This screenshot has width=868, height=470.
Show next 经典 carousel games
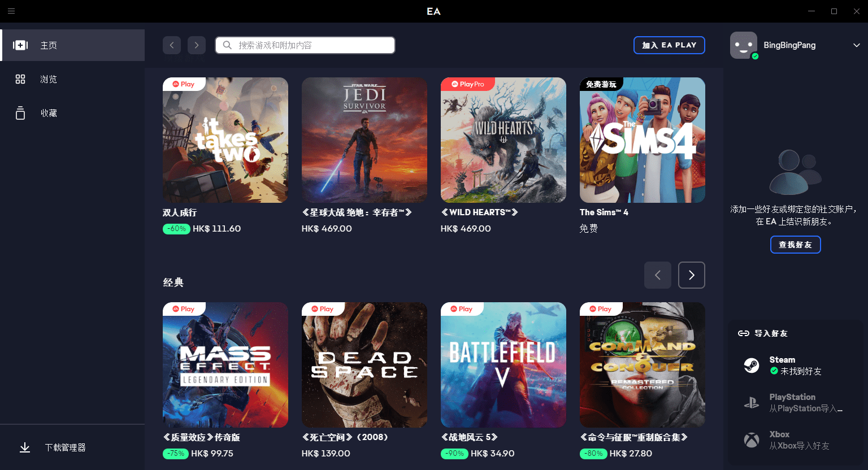pyautogui.click(x=692, y=275)
